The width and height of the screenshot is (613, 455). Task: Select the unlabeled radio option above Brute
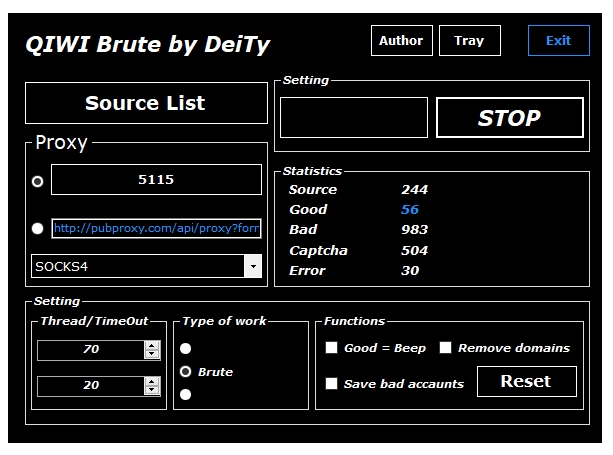point(185,348)
